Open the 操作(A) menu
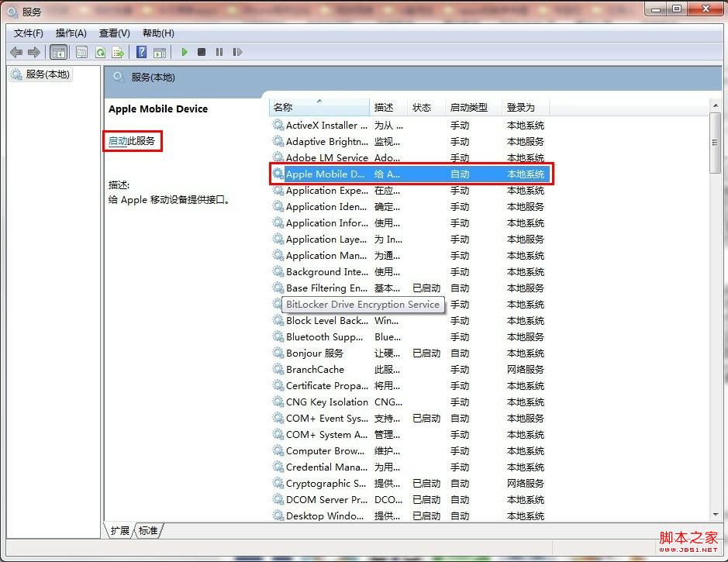728x562 pixels. 71,33
